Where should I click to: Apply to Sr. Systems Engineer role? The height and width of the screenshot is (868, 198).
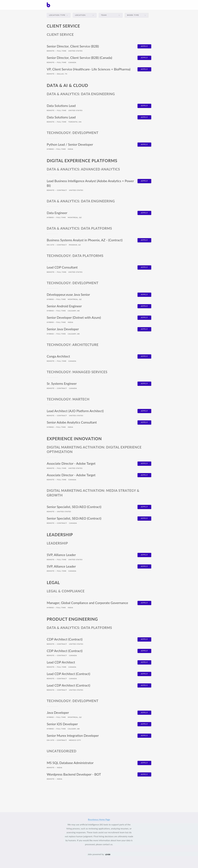click(144, 384)
